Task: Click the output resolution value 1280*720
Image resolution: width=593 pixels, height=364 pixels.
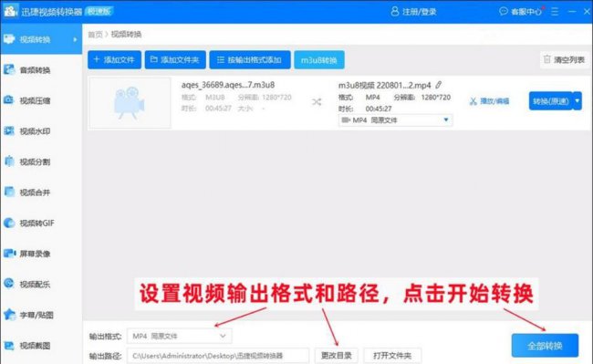Action: [436, 98]
